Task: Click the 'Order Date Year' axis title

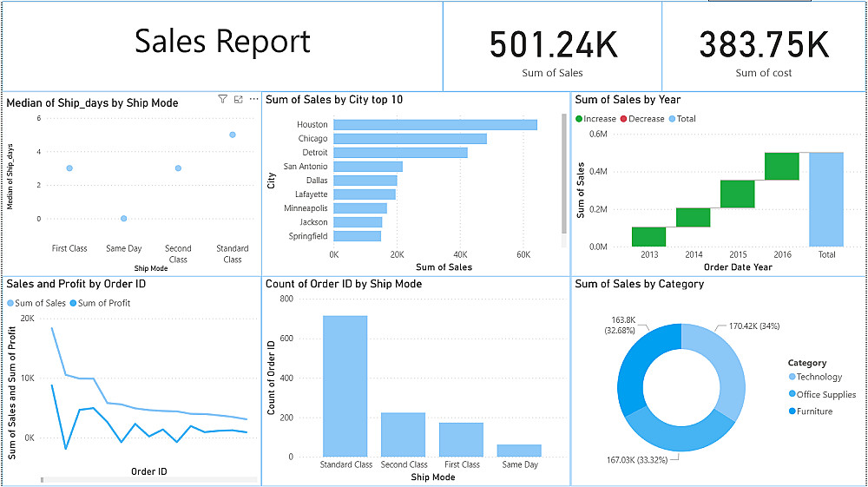Action: tap(738, 267)
